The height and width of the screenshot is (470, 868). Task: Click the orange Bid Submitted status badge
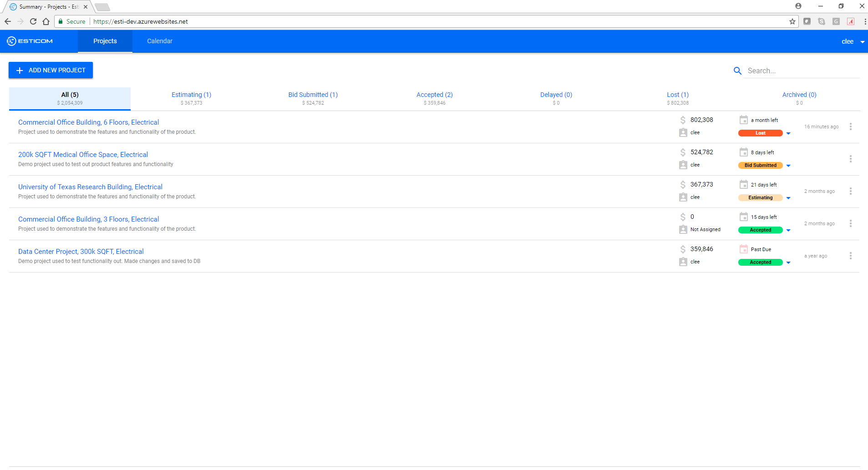click(760, 166)
